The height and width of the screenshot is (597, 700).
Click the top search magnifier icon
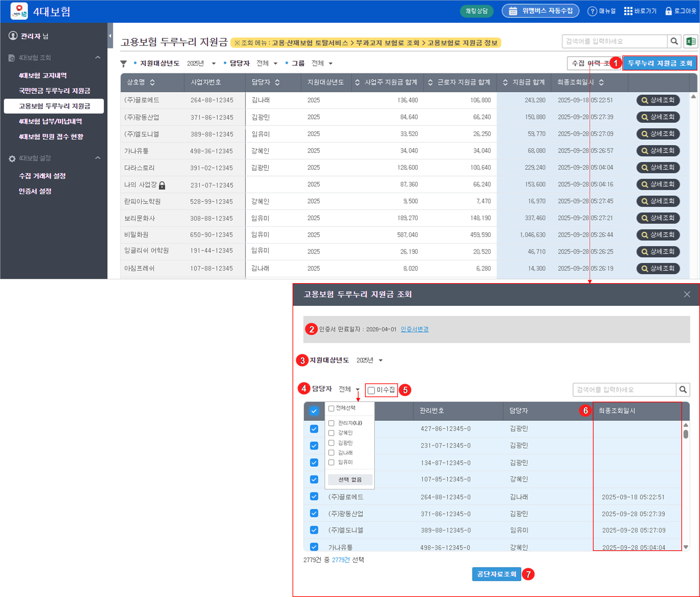674,41
